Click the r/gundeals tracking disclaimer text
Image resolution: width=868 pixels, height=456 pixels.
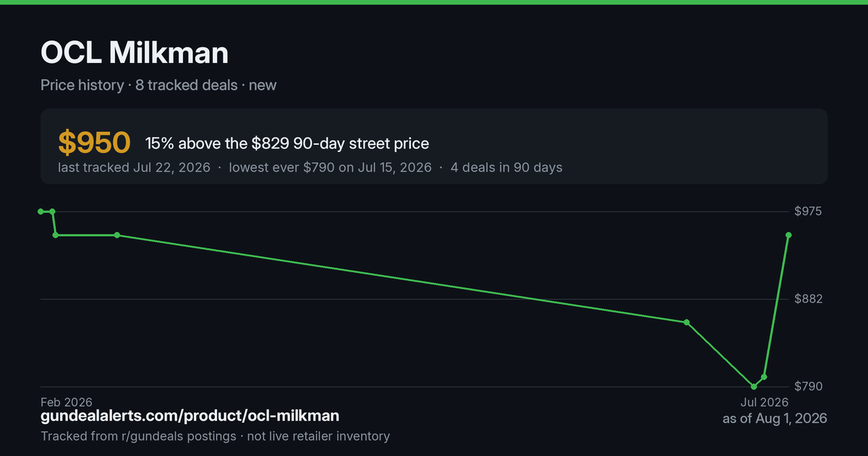click(x=216, y=436)
